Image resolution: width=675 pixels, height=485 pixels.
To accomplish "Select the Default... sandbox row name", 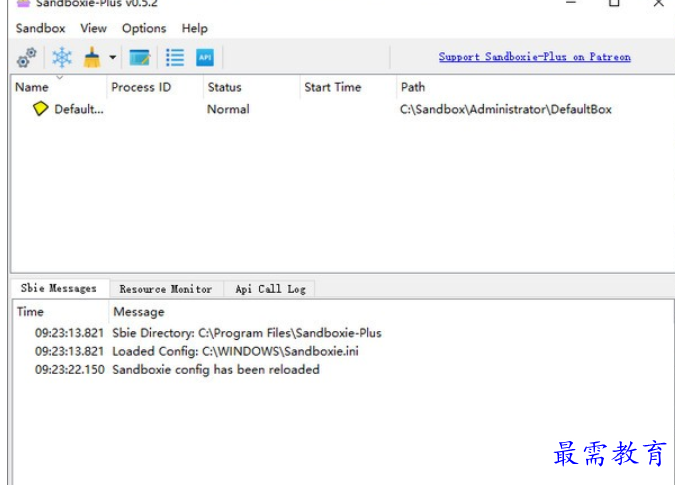I will tap(79, 109).
